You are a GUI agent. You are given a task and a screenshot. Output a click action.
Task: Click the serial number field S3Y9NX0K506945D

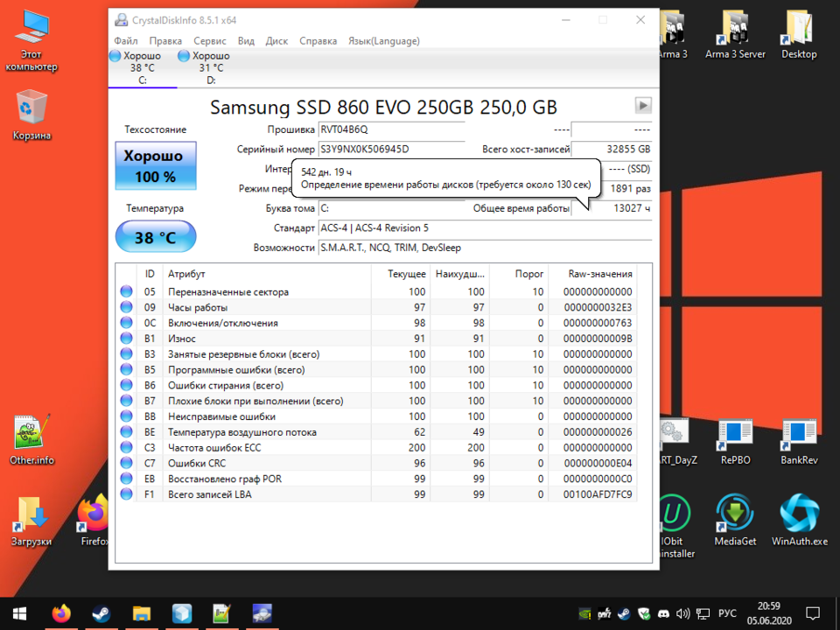click(392, 149)
